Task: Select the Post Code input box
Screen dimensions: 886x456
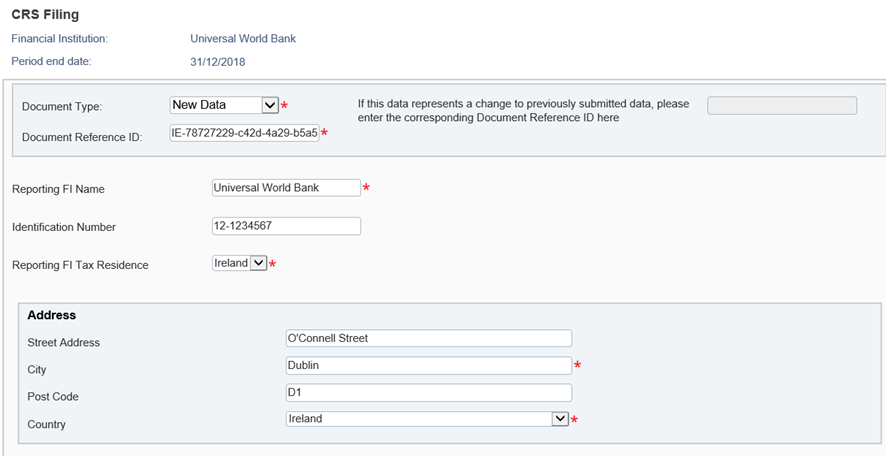Action: coord(428,392)
